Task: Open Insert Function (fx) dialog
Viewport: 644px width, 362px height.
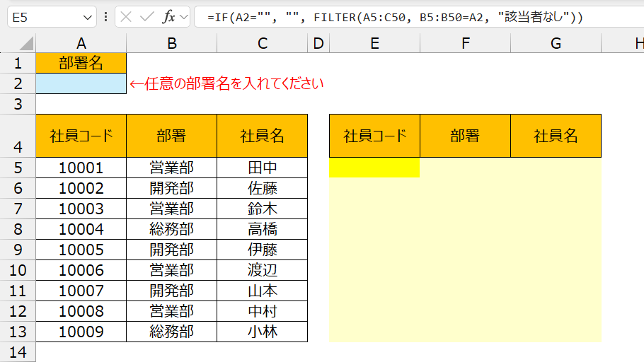Action: click(168, 17)
